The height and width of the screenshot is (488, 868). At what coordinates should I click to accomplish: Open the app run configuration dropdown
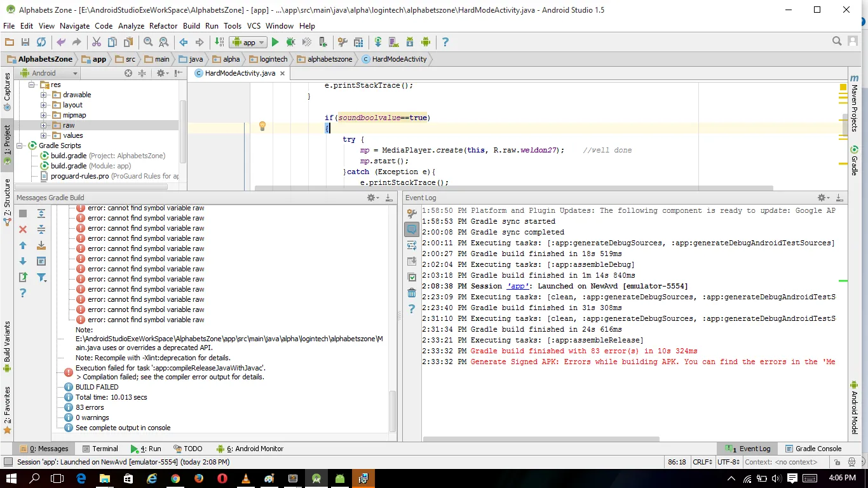pyautogui.click(x=248, y=42)
